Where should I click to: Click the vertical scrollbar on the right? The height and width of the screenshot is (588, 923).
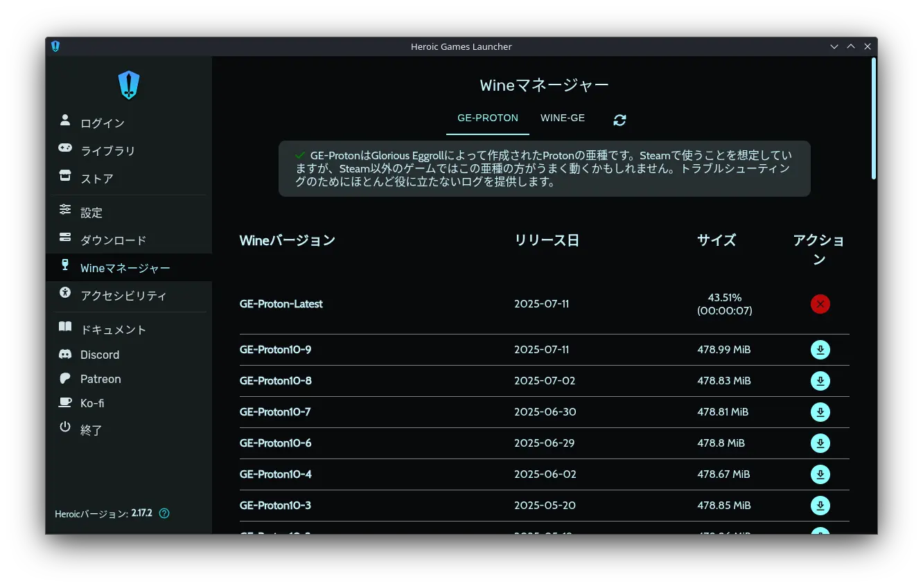tap(874, 118)
